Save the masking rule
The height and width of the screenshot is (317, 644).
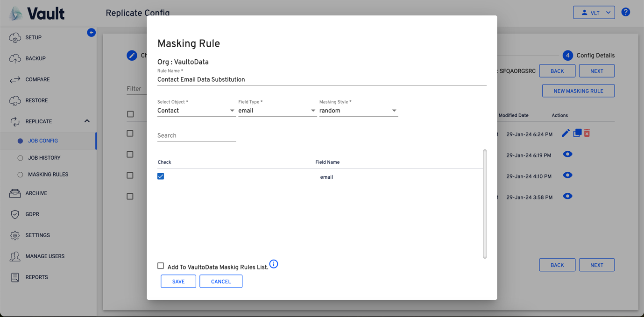(x=178, y=282)
